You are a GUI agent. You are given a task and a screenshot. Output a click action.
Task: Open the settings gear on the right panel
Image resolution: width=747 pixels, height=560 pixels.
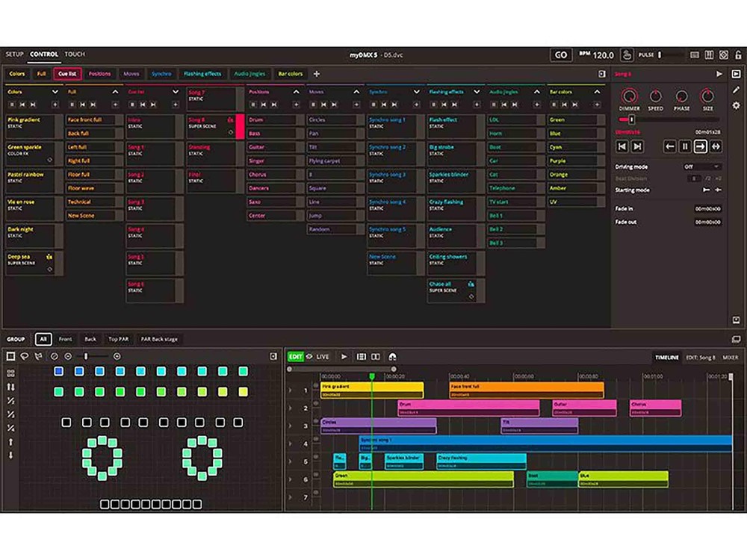pyautogui.click(x=736, y=106)
